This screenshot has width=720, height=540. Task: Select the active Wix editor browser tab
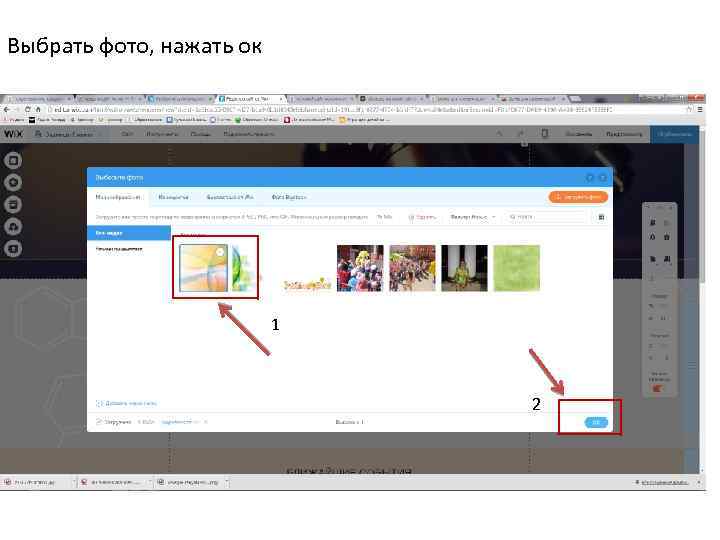pyautogui.click(x=251, y=99)
